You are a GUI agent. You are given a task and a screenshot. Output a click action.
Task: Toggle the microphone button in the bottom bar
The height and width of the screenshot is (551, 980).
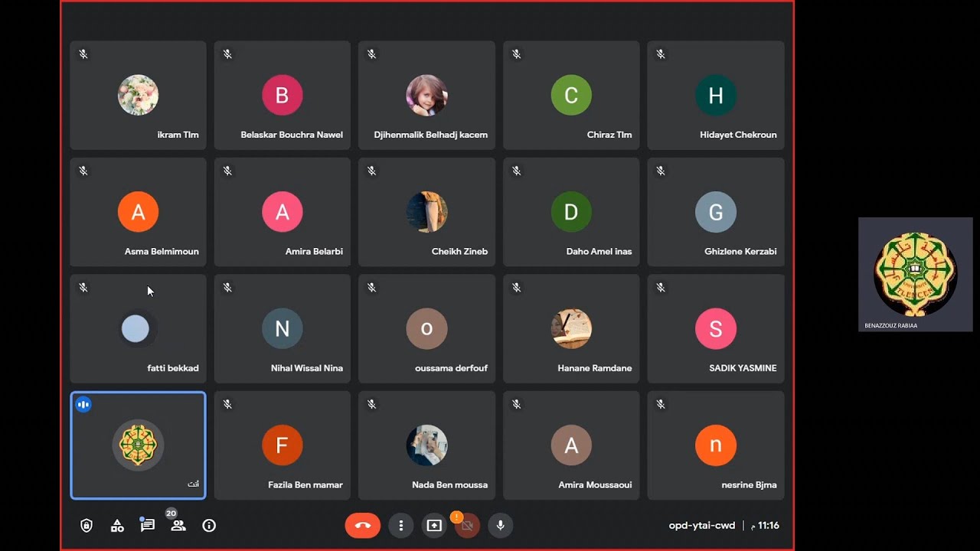point(501,526)
